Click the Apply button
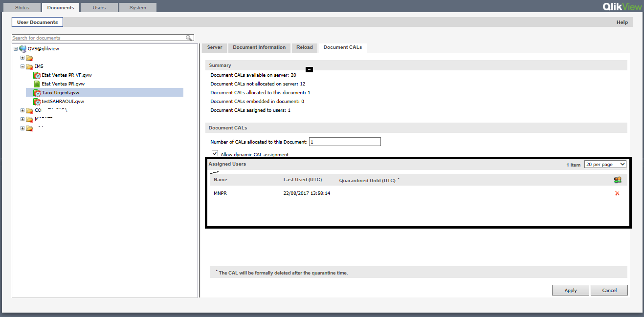The height and width of the screenshot is (317, 644). 571,290
